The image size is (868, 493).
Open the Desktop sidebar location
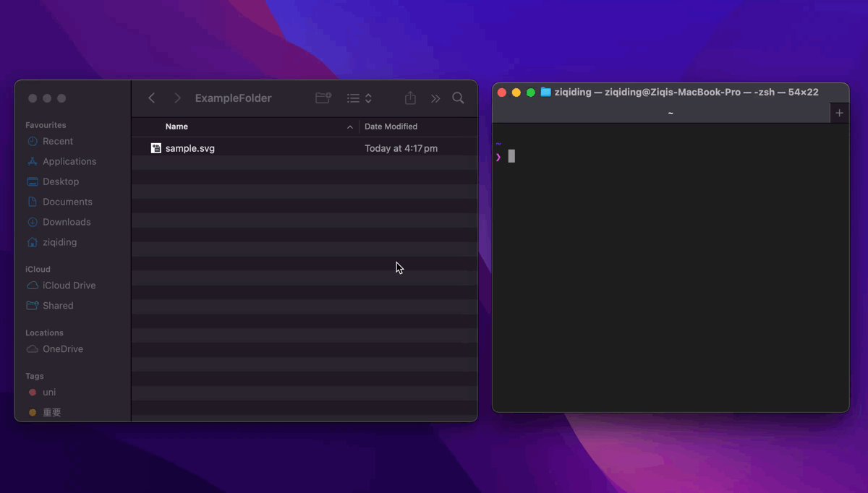[60, 182]
